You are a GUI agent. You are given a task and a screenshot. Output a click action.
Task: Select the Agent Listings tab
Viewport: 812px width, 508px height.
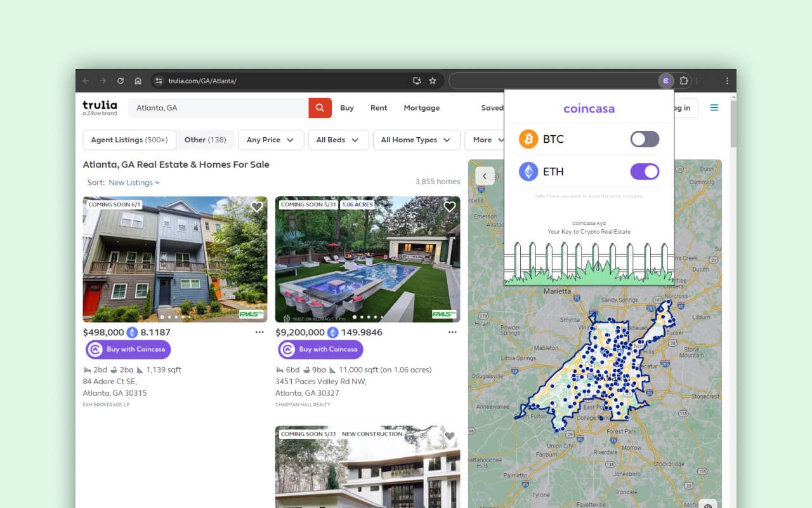pyautogui.click(x=129, y=140)
